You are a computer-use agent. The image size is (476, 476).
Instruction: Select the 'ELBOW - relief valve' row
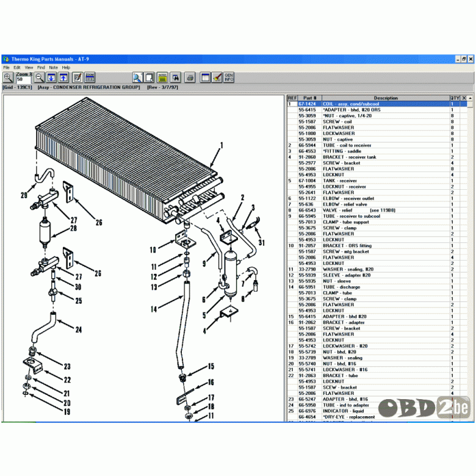(x=377, y=204)
